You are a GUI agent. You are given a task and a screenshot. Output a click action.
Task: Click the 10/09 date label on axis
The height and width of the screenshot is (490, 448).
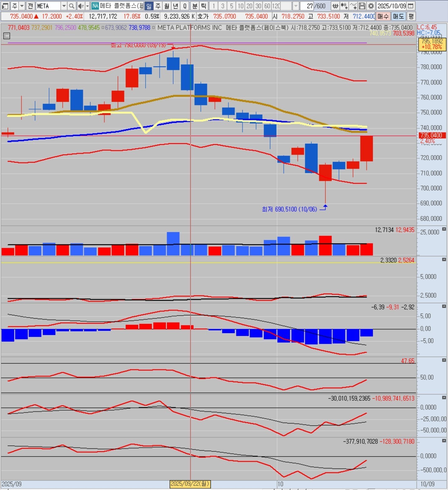click(427, 484)
